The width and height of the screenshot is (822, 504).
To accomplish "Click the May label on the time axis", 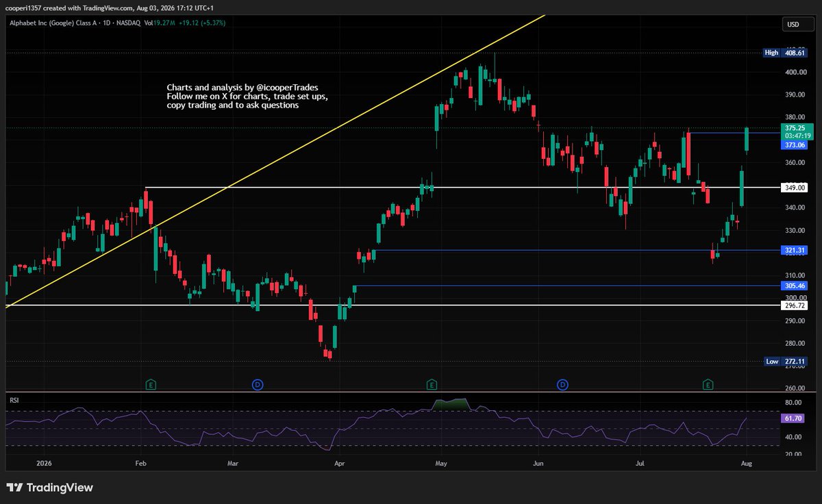I will point(441,463).
